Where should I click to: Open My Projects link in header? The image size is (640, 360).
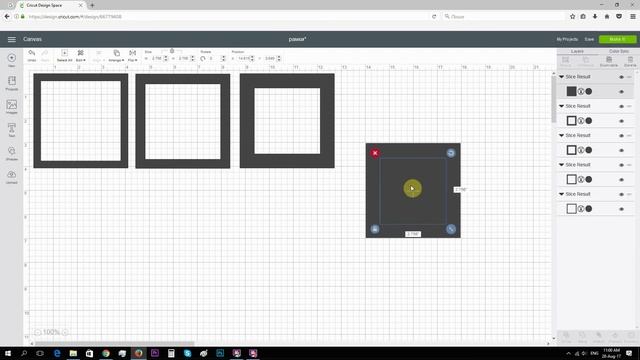point(567,39)
